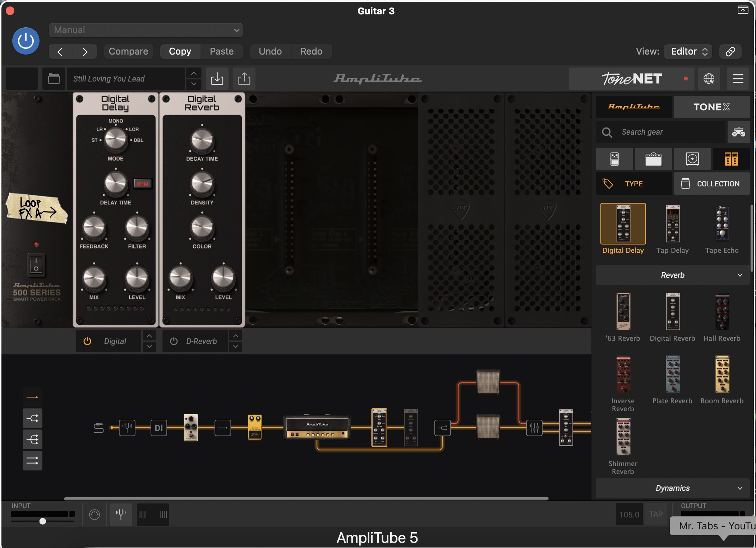This screenshot has height=548, width=756.
Task: Click the Paste button
Action: coord(222,51)
